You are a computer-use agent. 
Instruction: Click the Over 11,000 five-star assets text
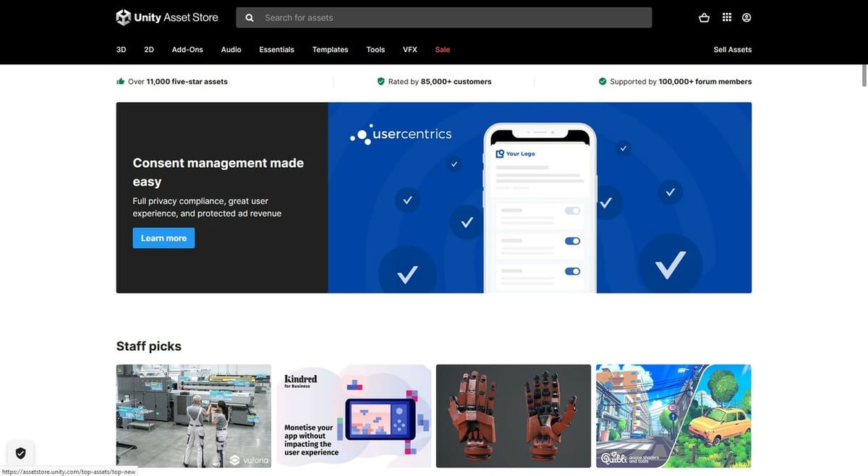tap(178, 82)
